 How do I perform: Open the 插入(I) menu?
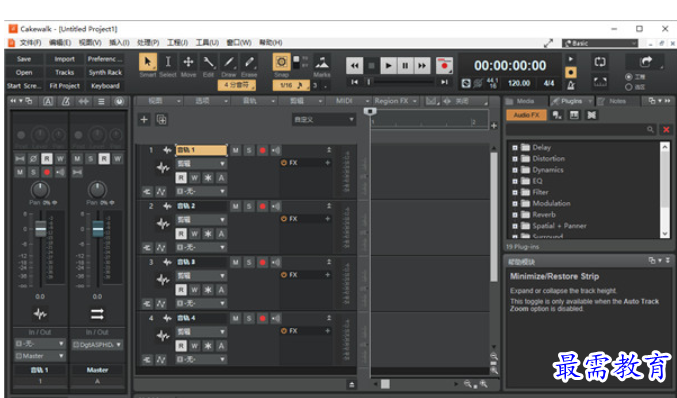coord(119,43)
